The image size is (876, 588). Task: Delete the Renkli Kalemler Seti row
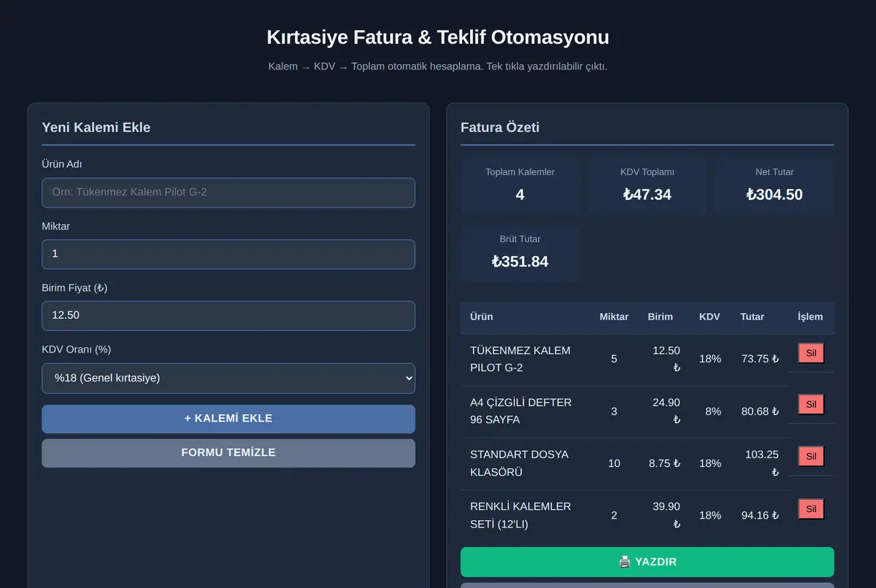click(811, 508)
